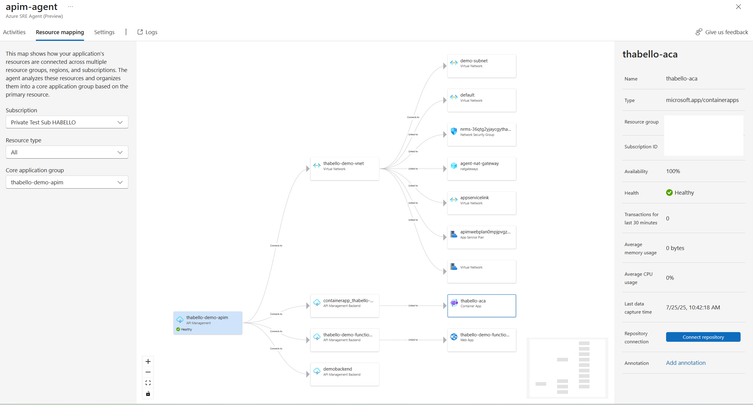
Task: Open the Settings tab
Action: [x=104, y=32]
